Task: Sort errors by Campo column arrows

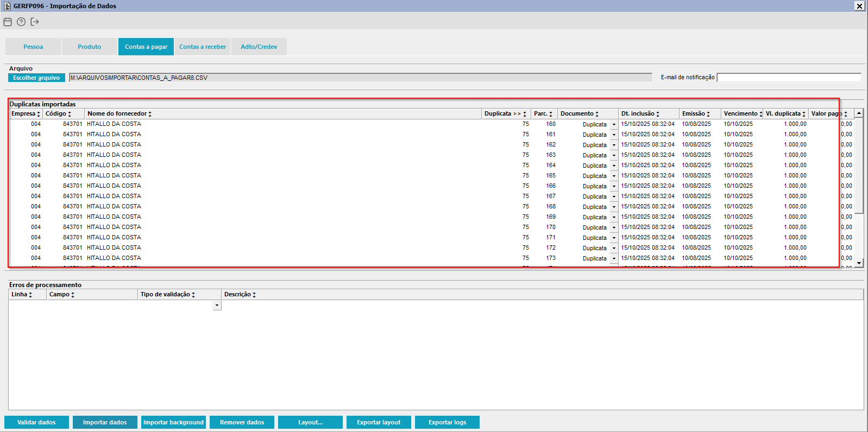Action: pyautogui.click(x=73, y=295)
